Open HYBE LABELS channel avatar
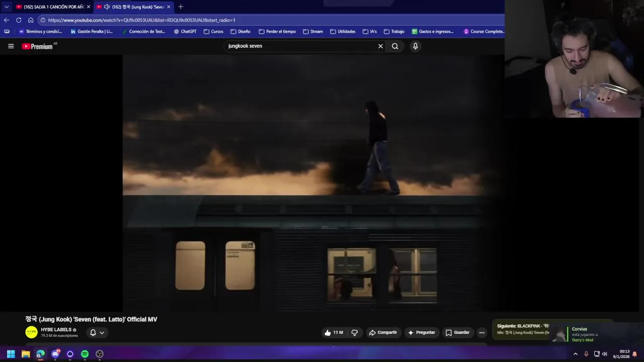This screenshot has width=644, height=362. click(31, 332)
